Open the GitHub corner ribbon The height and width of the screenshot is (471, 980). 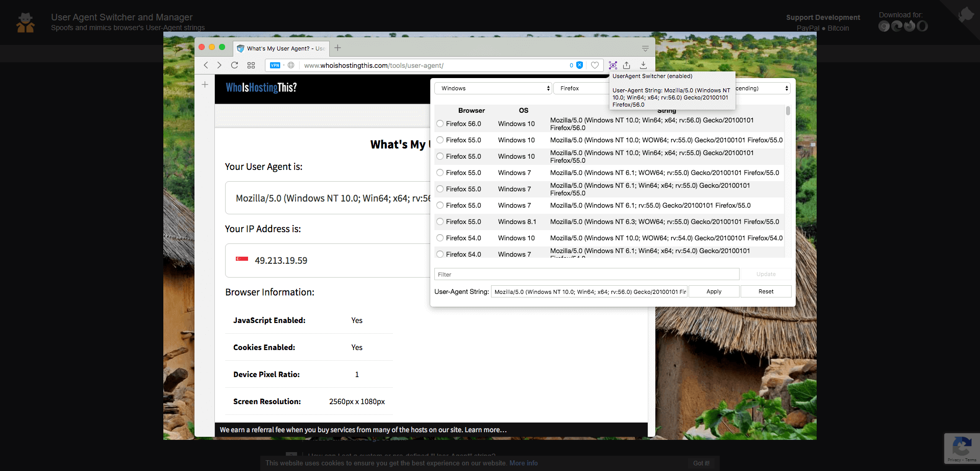click(x=967, y=13)
